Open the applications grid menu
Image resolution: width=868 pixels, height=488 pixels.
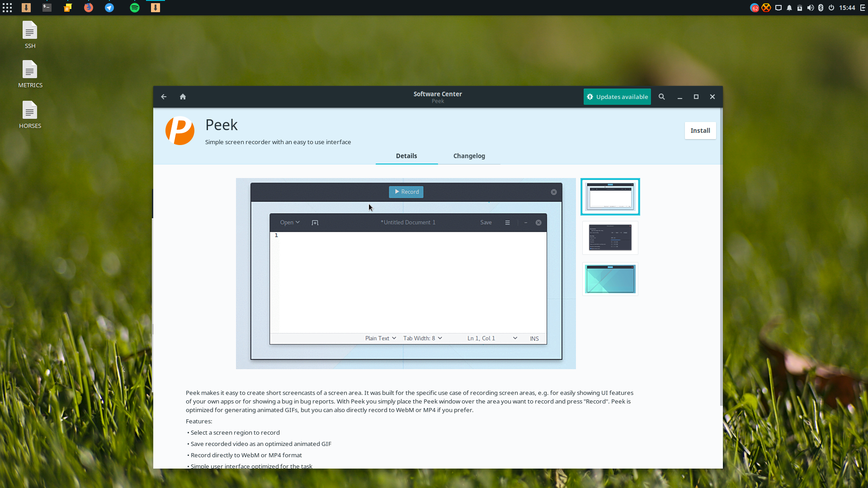[x=7, y=8]
